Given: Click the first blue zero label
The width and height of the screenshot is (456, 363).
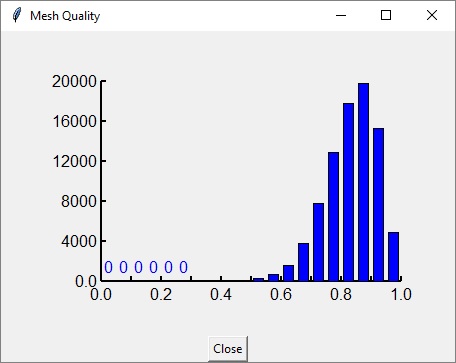Looking at the screenshot, I should pos(108,267).
